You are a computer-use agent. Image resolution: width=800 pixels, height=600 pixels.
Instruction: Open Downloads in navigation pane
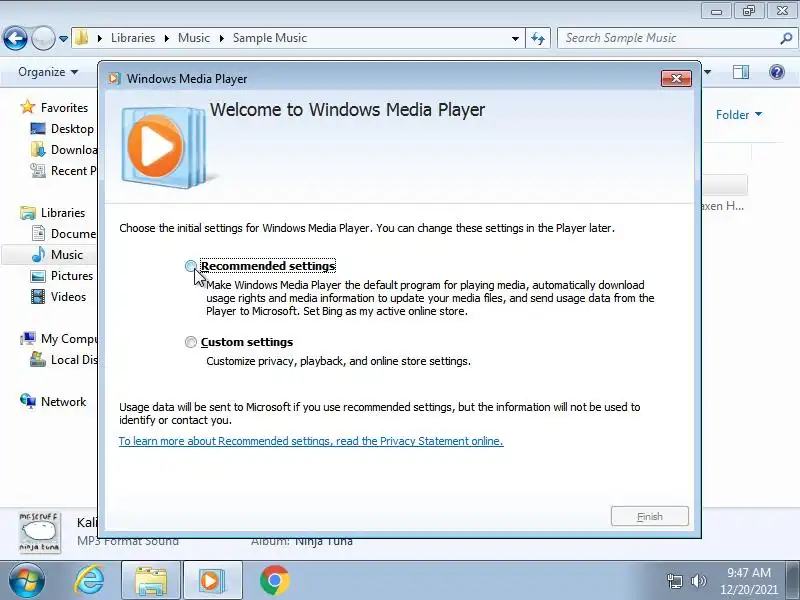coord(73,149)
